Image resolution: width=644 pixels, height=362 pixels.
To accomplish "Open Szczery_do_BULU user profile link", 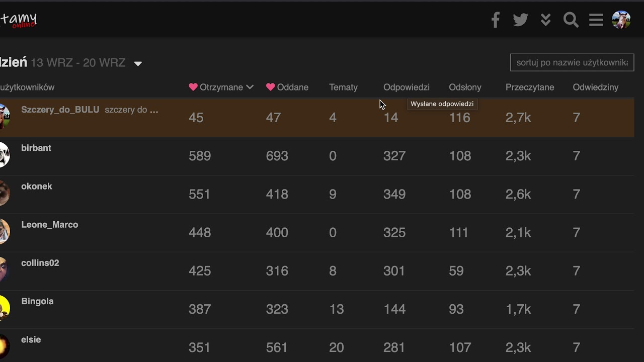I will coord(60,110).
